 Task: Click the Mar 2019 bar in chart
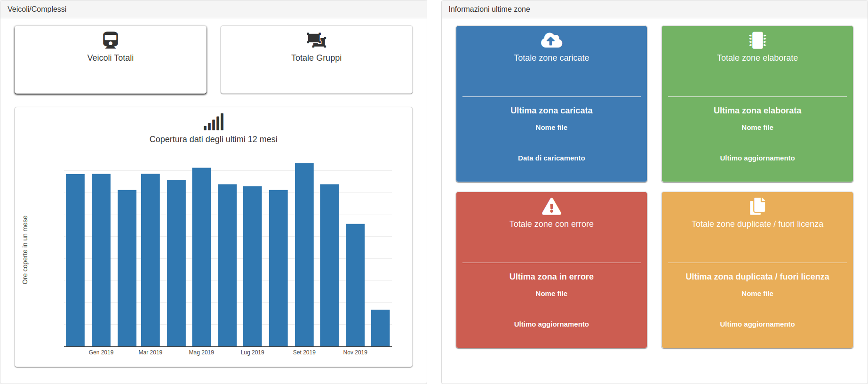151,260
